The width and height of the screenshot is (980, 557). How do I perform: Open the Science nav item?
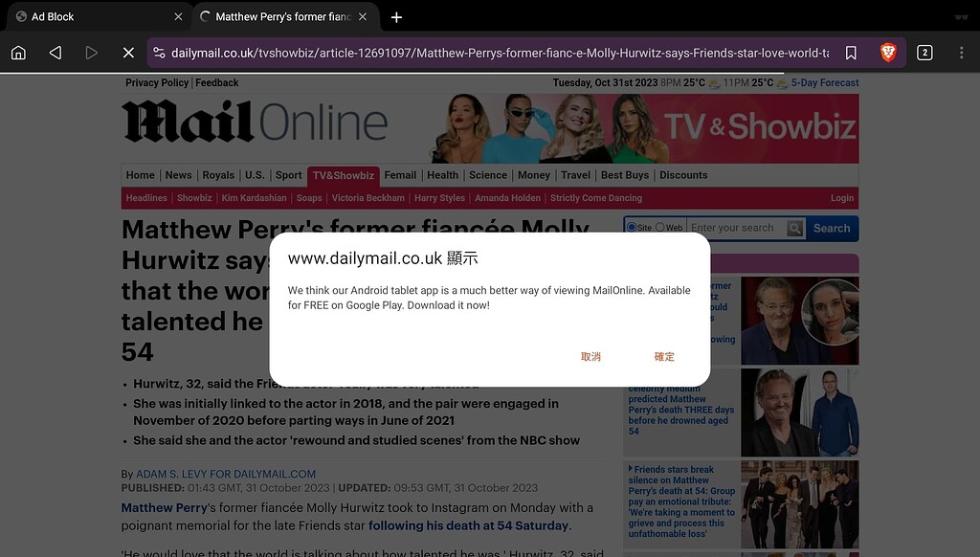pos(487,175)
